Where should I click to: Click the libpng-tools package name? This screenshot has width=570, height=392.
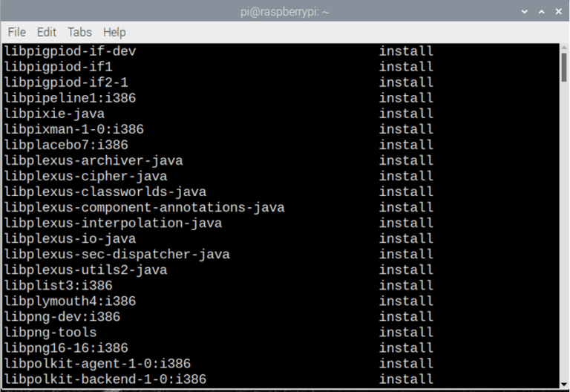(50, 333)
